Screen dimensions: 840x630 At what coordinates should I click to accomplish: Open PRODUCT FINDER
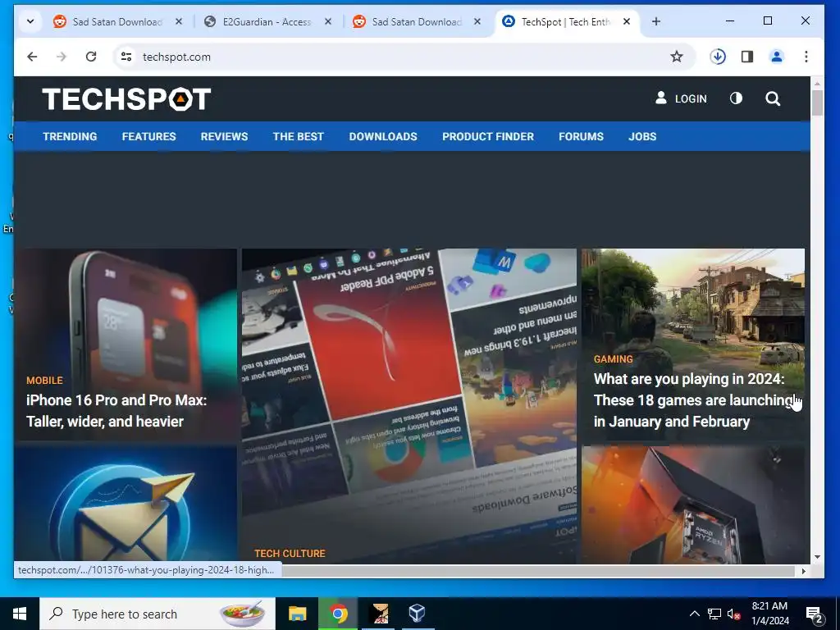click(488, 137)
